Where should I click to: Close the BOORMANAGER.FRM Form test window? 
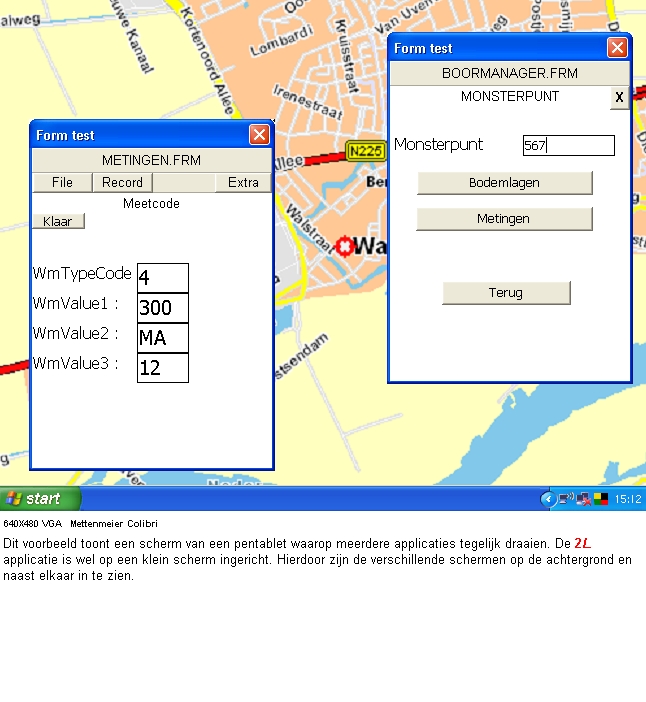(617, 48)
